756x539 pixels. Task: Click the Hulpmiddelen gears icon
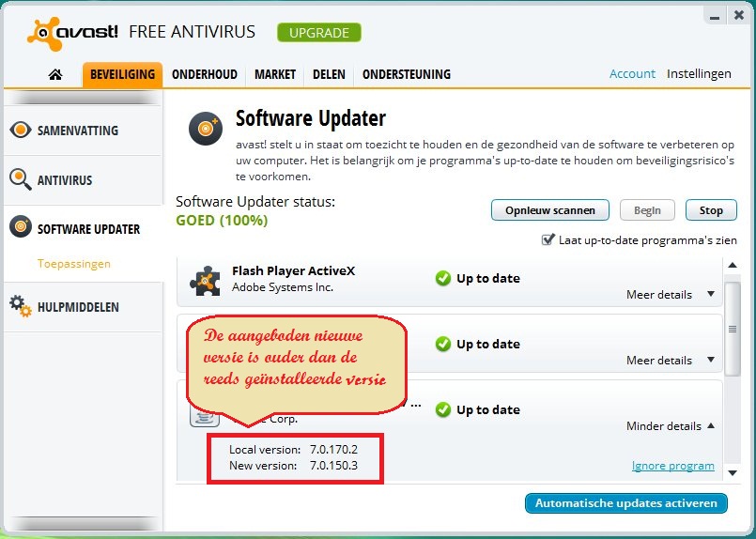click(21, 307)
